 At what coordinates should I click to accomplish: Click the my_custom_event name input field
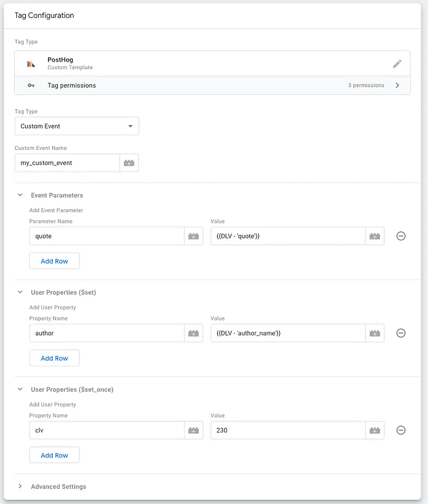pyautogui.click(x=67, y=162)
